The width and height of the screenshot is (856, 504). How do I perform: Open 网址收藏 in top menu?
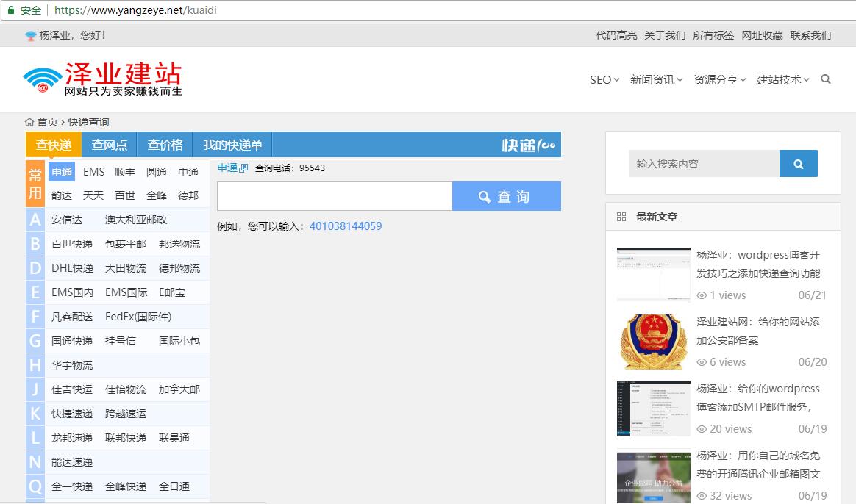[762, 35]
